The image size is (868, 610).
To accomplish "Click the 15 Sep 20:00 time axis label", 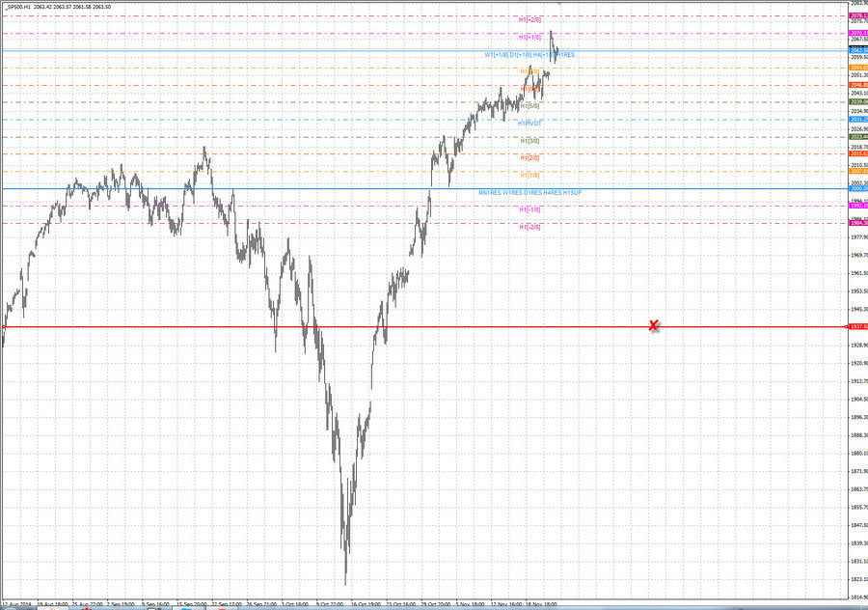I will click(x=192, y=604).
